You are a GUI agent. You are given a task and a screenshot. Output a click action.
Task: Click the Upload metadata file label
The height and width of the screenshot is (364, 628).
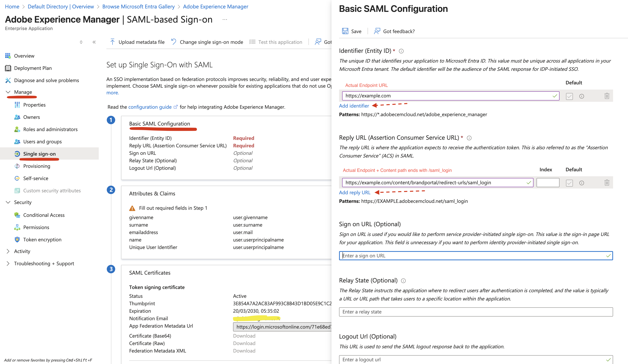pos(142,42)
